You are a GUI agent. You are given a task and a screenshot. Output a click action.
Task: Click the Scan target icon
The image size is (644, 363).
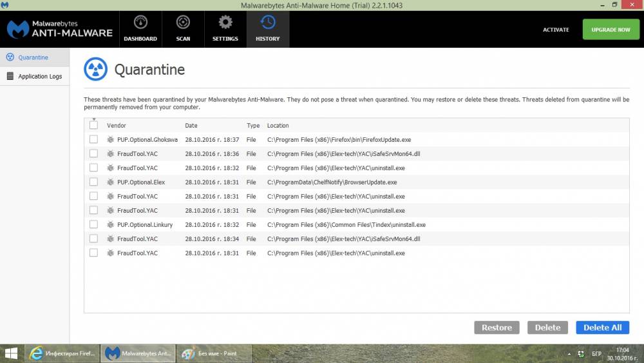coord(183,22)
